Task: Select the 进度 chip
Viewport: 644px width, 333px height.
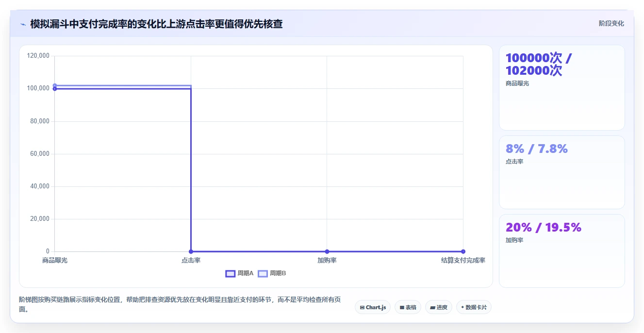Action: click(439, 307)
